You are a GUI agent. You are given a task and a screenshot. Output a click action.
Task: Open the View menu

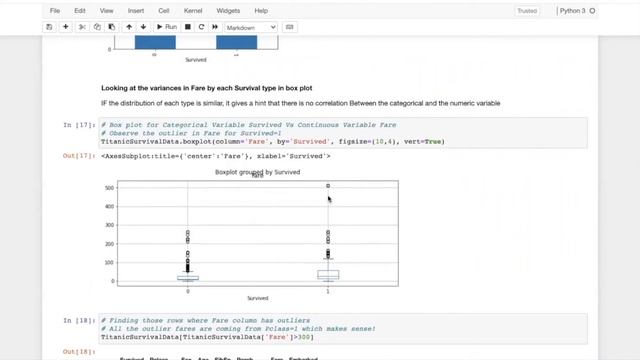(x=107, y=11)
